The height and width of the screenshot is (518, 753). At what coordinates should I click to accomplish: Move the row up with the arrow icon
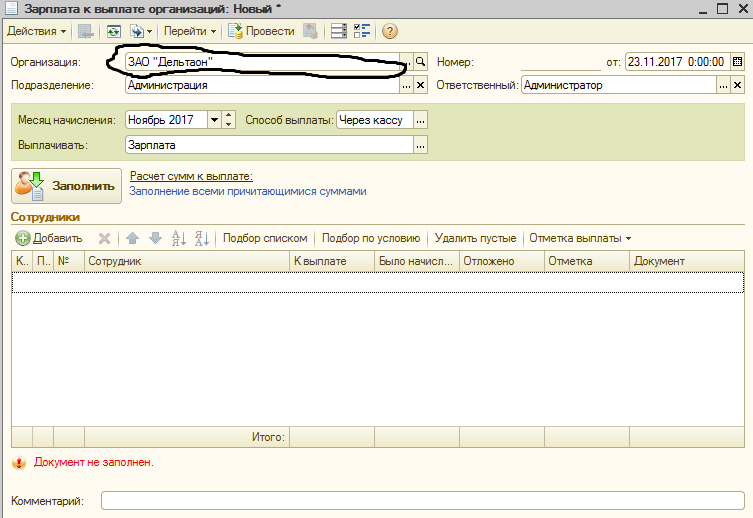coord(133,238)
